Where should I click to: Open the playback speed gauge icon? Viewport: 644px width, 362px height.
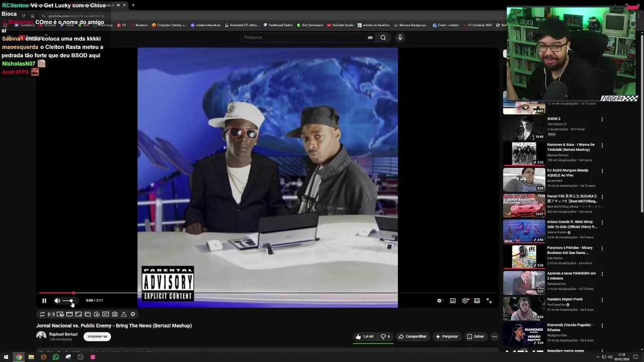point(97,314)
